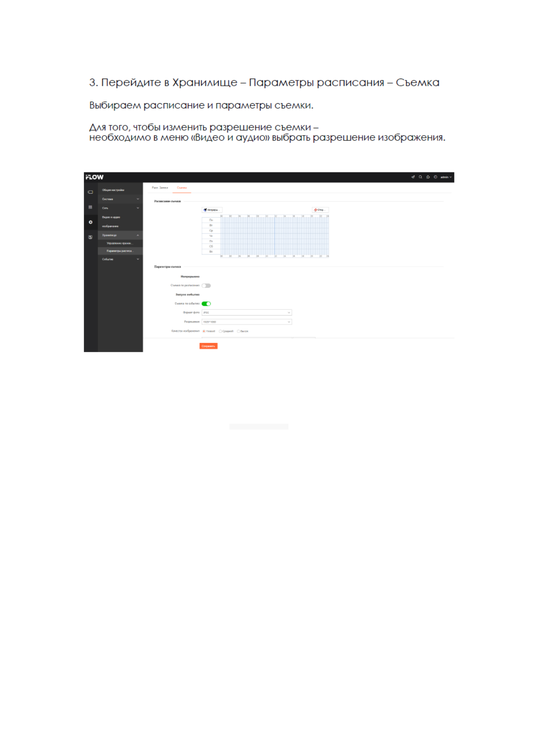Viewport: 535px width, 756px height.
Task: Open Изображение menu item
Action: click(x=120, y=226)
